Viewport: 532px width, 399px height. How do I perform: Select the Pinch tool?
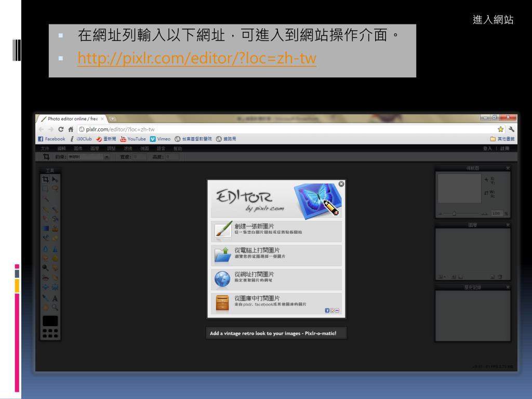tap(55, 287)
